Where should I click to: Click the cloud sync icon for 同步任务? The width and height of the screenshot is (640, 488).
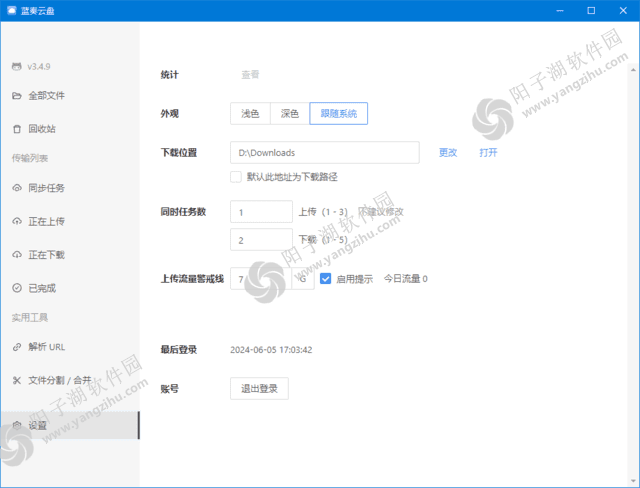17,188
